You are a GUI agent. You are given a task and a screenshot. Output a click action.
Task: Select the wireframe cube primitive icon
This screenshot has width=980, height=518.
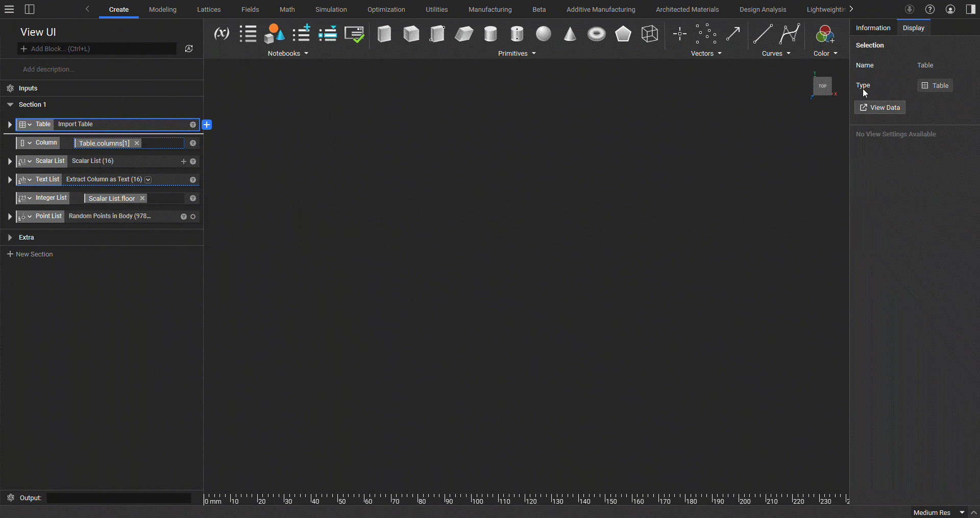point(650,34)
